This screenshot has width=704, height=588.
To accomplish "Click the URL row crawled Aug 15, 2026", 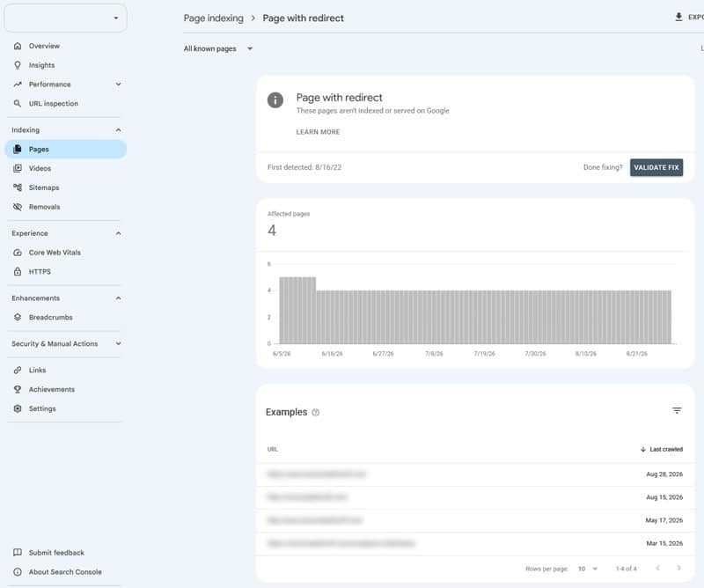I will click(475, 497).
